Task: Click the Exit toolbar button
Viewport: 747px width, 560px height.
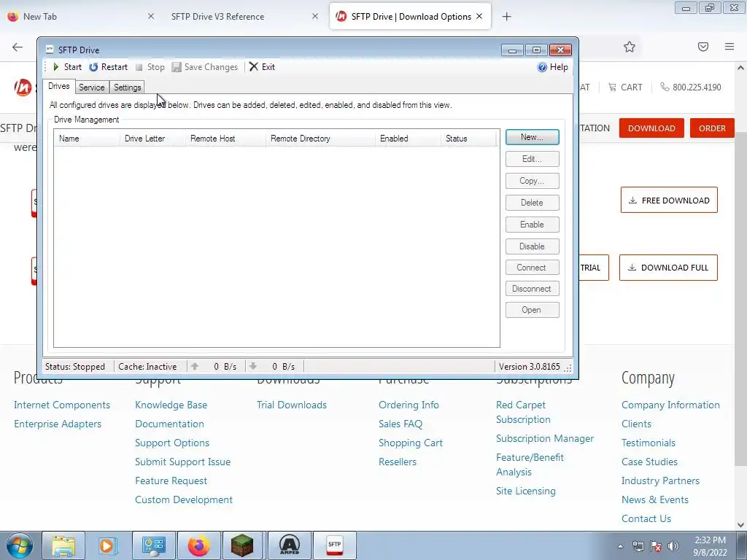Action: pyautogui.click(x=262, y=67)
